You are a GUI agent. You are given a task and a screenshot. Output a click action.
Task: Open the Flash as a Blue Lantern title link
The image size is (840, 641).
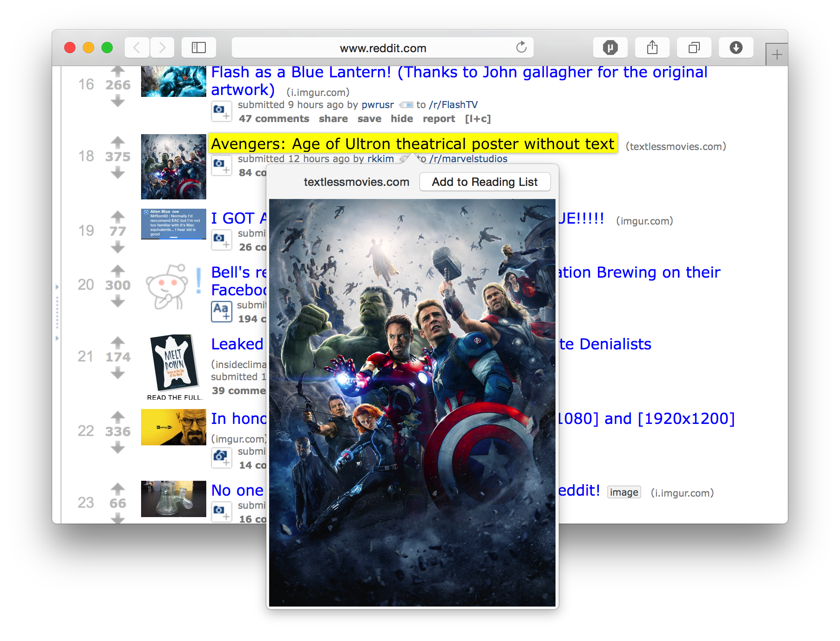459,81
